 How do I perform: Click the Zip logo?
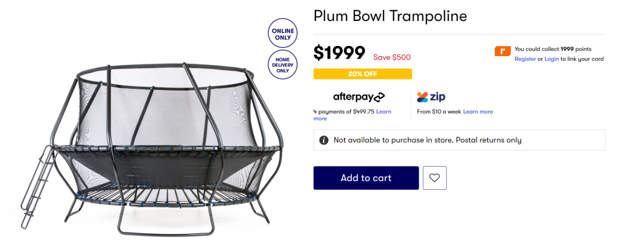point(431,97)
